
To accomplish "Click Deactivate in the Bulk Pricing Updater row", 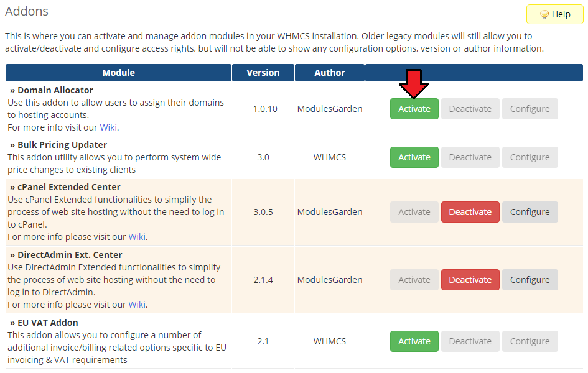I will [x=470, y=157].
